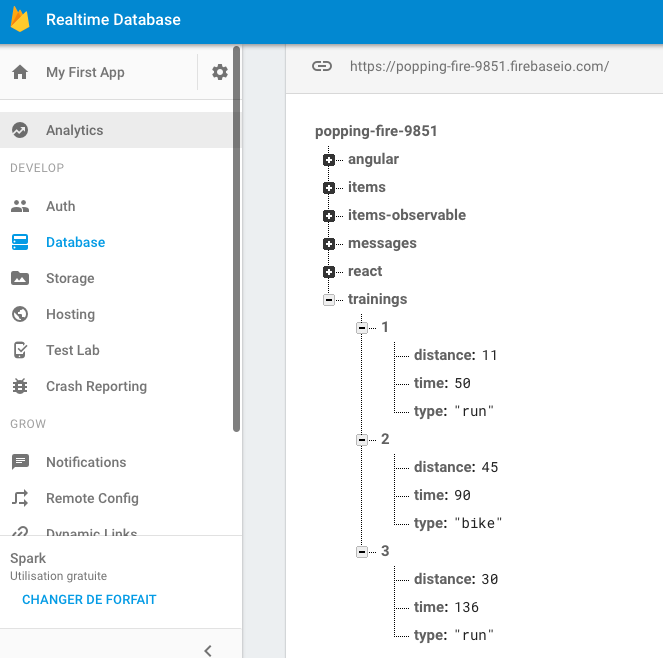Collapse sidebar with the chevron arrow
This screenshot has height=658, width=663.
(x=208, y=650)
